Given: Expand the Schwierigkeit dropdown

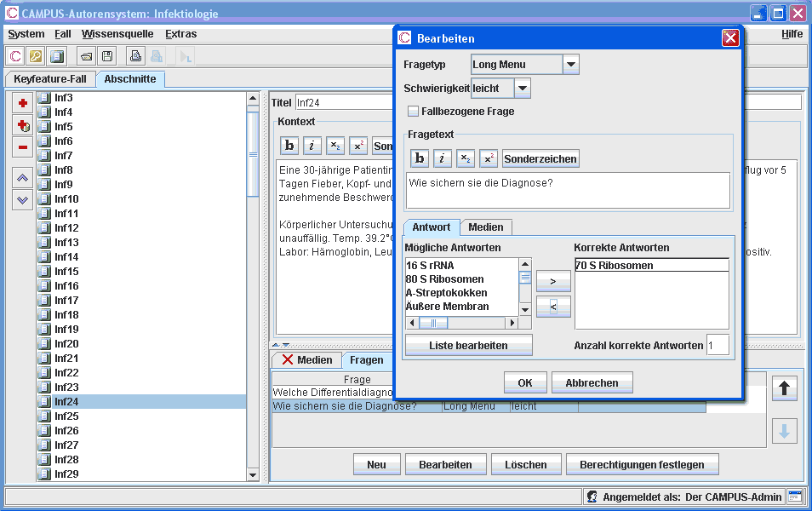Looking at the screenshot, I should tap(523, 88).
